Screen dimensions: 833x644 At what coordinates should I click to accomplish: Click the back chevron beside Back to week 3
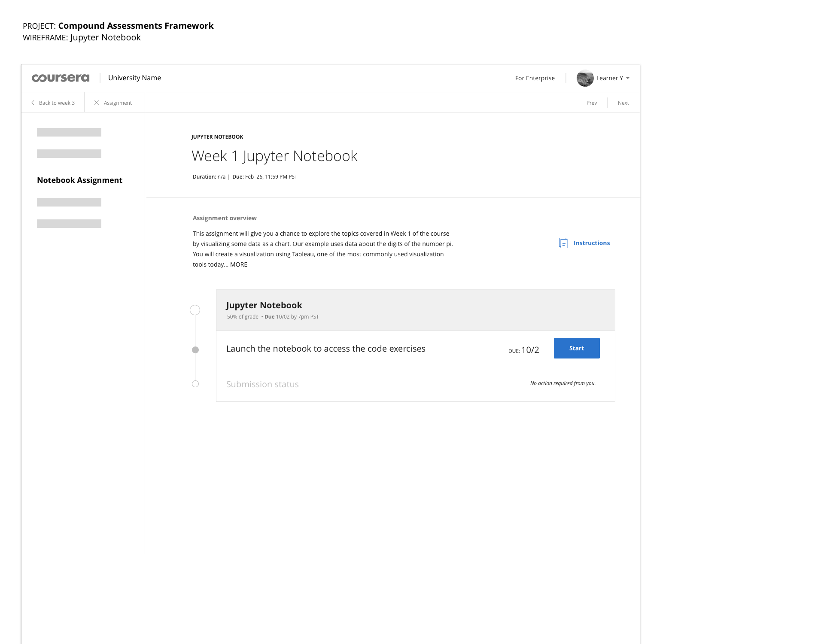(33, 103)
